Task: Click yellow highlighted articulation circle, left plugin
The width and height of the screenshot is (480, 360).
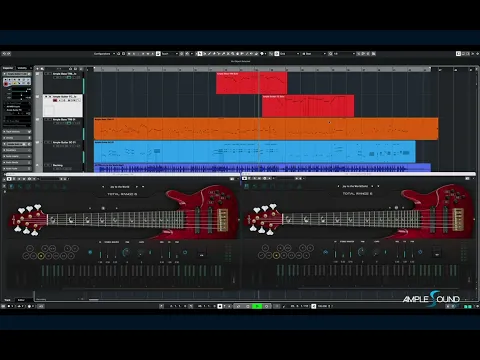Action: point(41,256)
